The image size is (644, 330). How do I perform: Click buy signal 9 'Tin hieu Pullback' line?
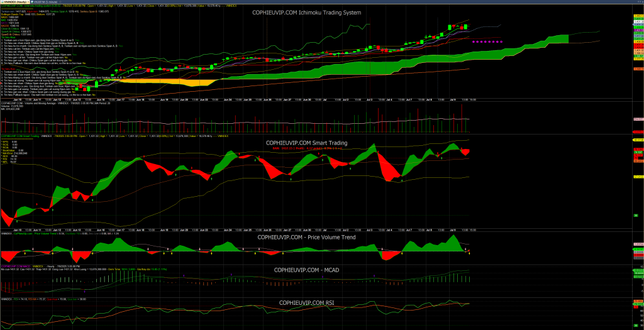point(43,63)
